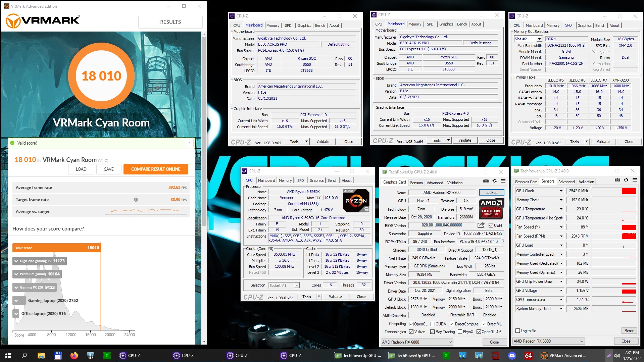Switch to VRMark Advanced taskbar item

564,355
